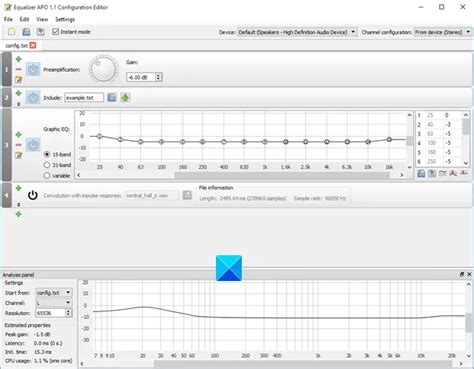Disable the Instant mode checkbox

[55, 32]
